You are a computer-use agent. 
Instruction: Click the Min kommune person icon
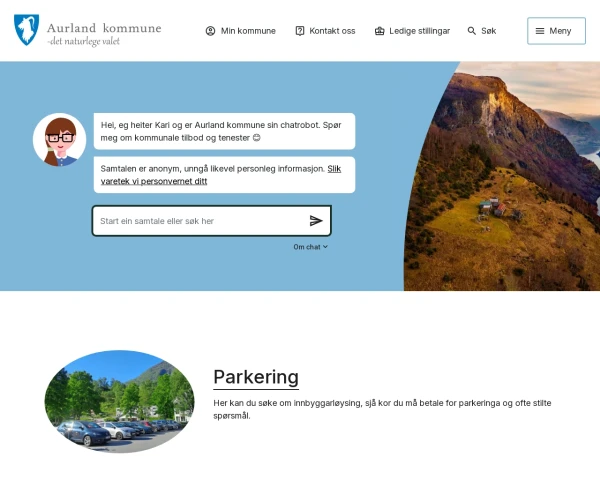tap(210, 31)
